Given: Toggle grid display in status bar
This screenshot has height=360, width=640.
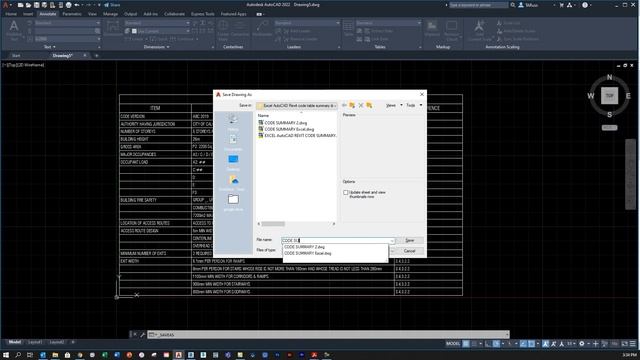Looking at the screenshot, I should [466, 344].
